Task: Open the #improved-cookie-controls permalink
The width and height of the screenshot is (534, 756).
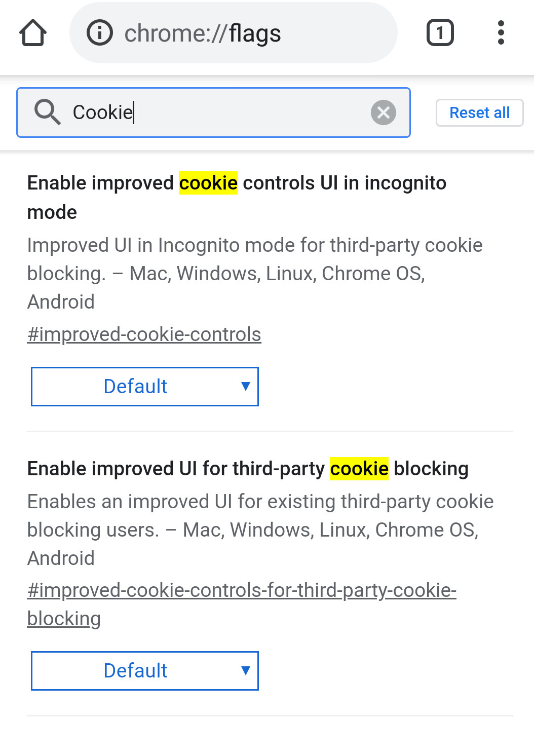Action: coord(144,334)
